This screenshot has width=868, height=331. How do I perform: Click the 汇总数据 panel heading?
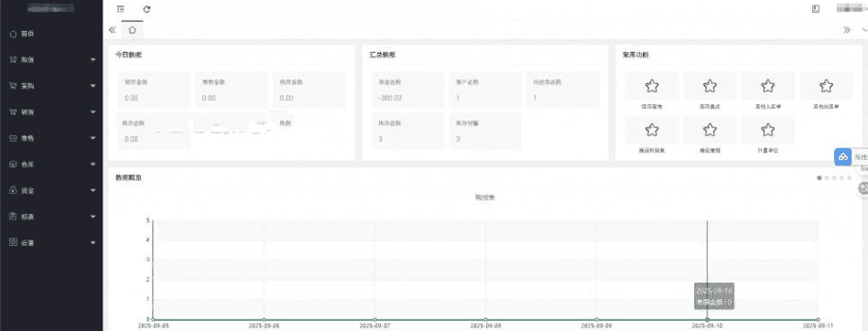[x=383, y=55]
